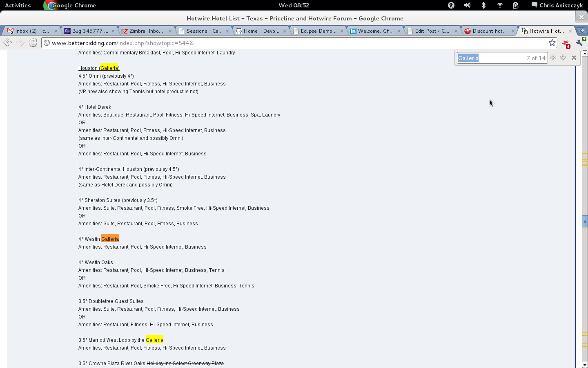Click the scrollbar down arrow

585,365
